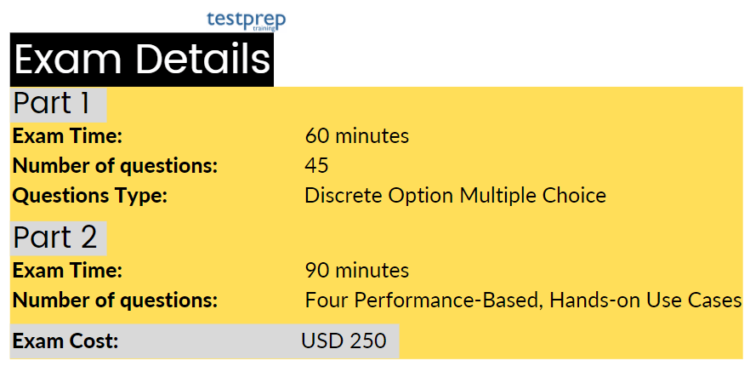750x372 pixels.
Task: Click the USD 250 value
Action: (343, 341)
